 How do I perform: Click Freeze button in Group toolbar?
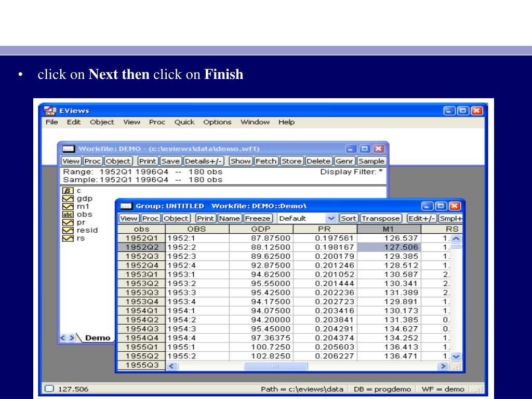click(258, 219)
